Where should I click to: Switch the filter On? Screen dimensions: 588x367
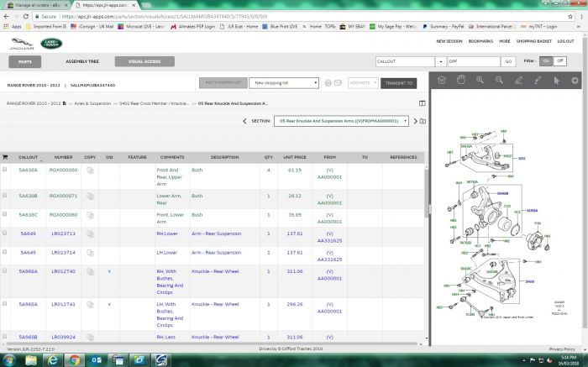coord(546,61)
